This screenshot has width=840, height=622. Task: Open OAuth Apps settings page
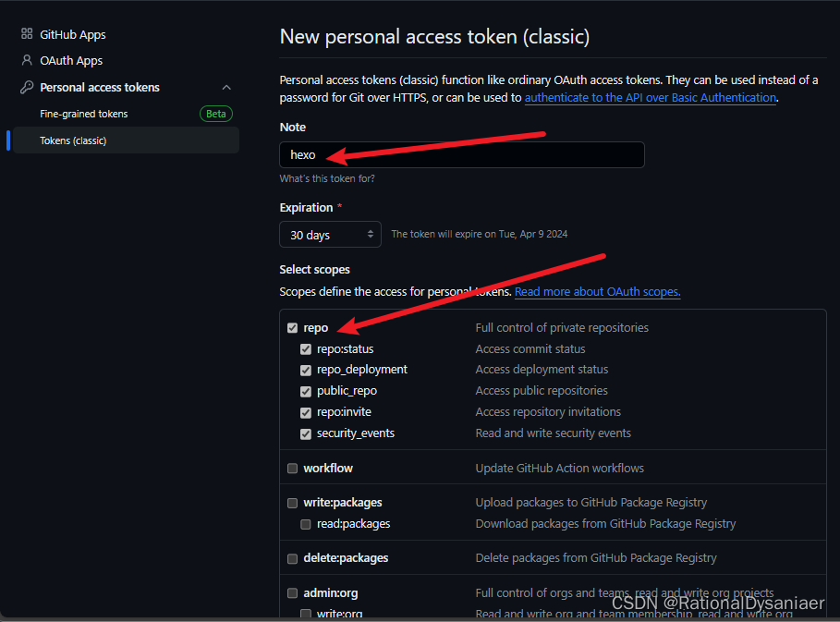click(x=71, y=61)
